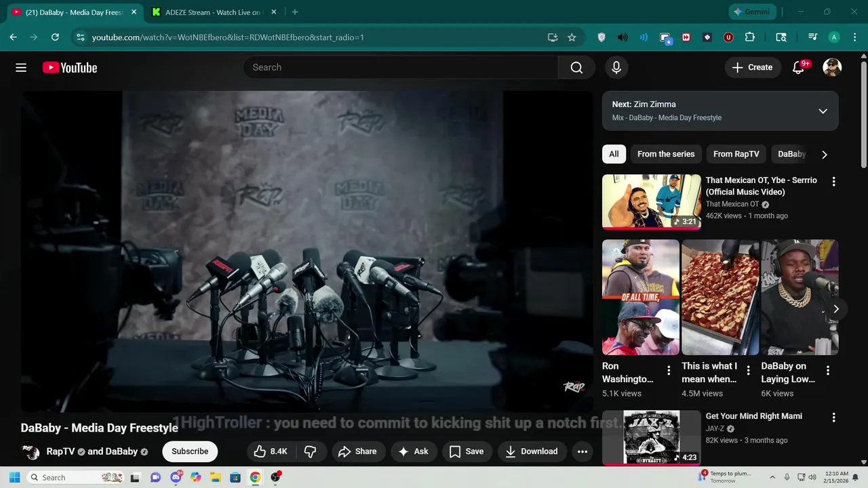The height and width of the screenshot is (488, 868).
Task: Open the account avatar menu
Action: tap(832, 67)
